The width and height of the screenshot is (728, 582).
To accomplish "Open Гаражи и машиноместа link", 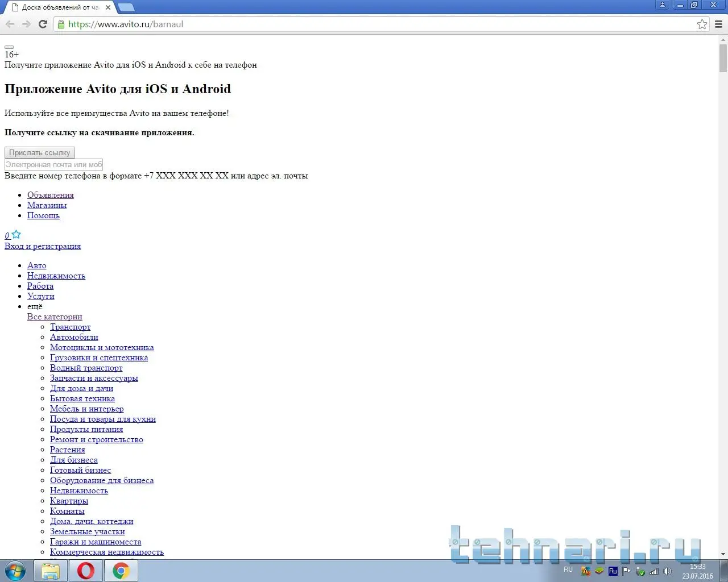I will point(96,542).
